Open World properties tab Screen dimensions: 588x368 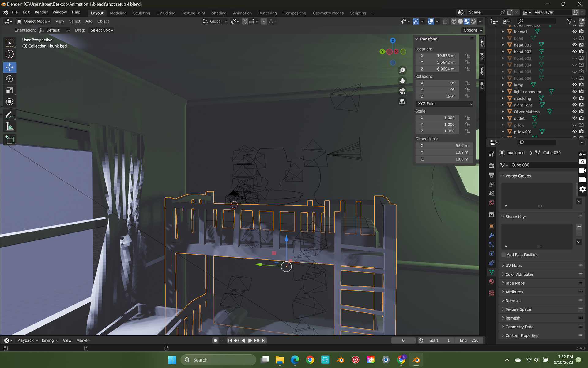(x=492, y=203)
